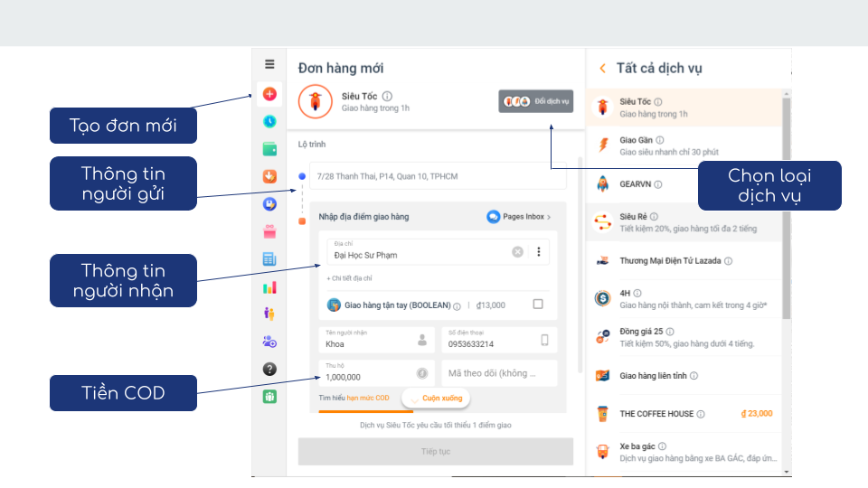Click the scrollbar down arrow in the service list

click(787, 472)
